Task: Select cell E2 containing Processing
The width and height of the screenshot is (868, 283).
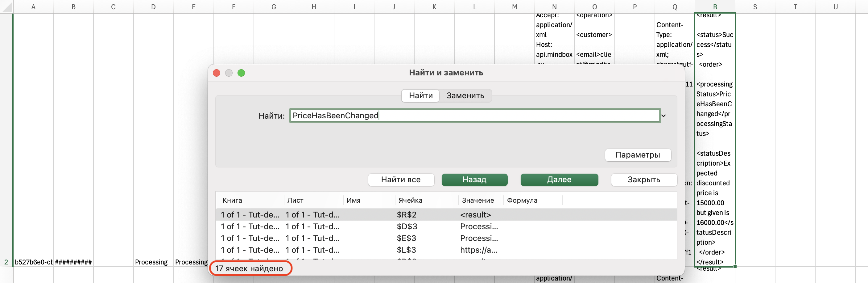Action: [193, 140]
